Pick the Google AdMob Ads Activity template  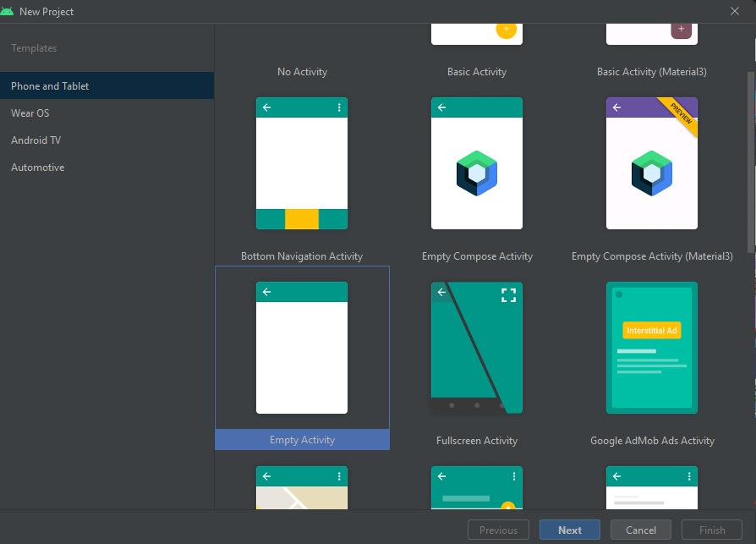point(651,348)
